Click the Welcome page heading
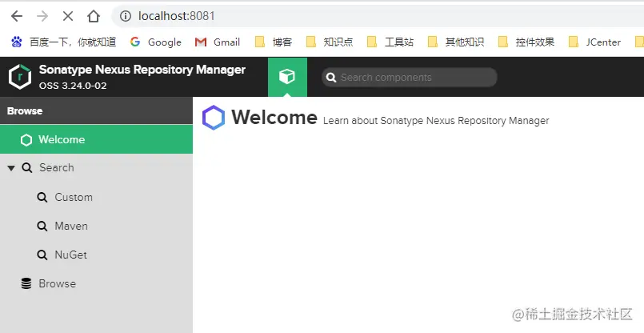 click(274, 118)
